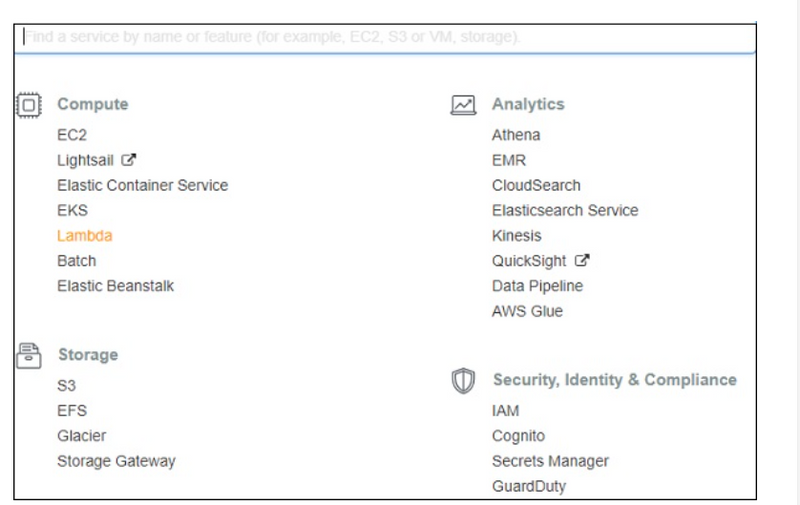Open Elastic Container Service
The image size is (800, 505).
coord(142,185)
